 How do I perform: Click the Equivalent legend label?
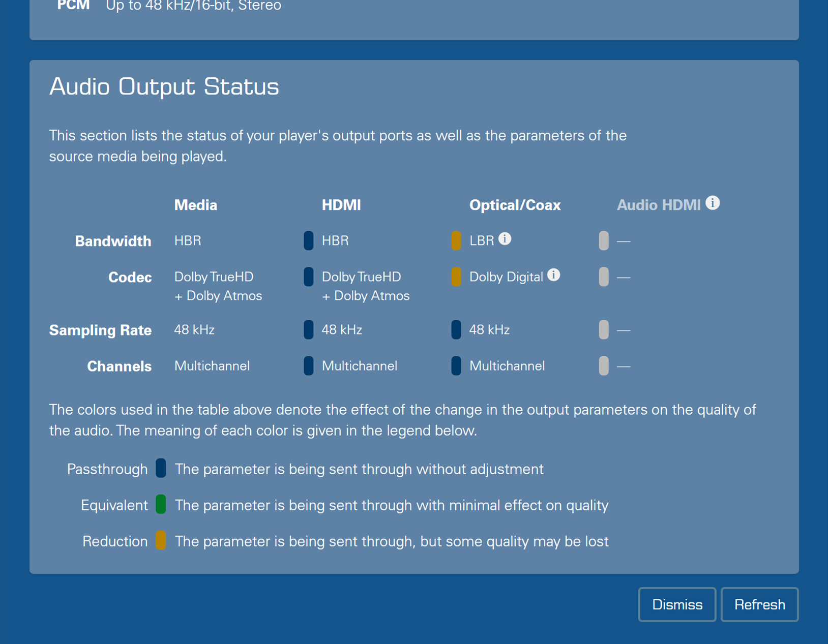click(114, 505)
